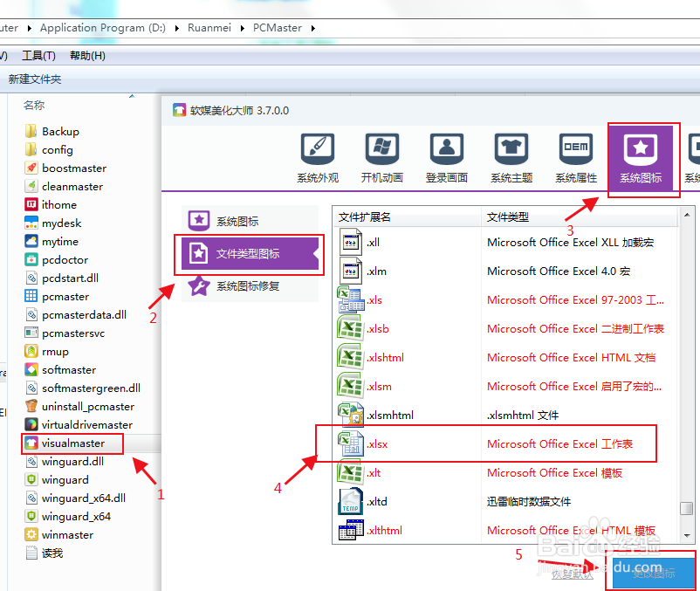This screenshot has width=700, height=591.
Task: Select the Backup folder
Action: 52,132
